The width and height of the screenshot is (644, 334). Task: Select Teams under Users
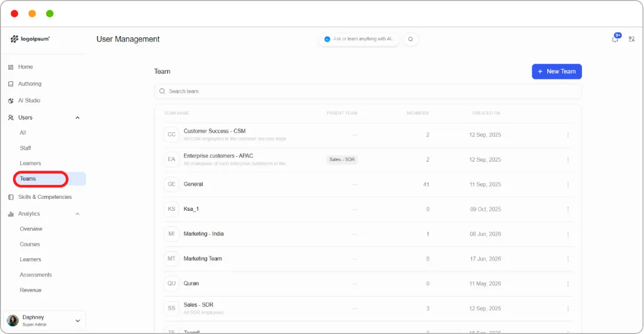[x=28, y=179]
